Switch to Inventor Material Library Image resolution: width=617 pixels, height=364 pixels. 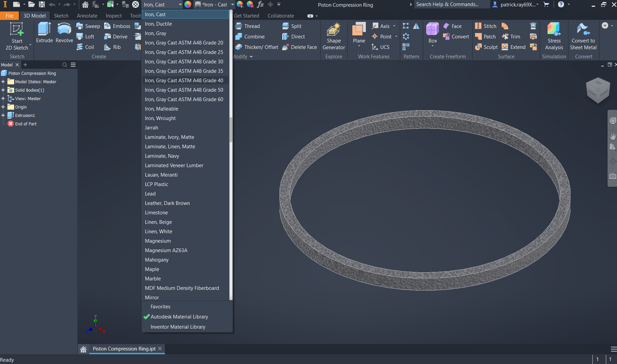pos(178,327)
